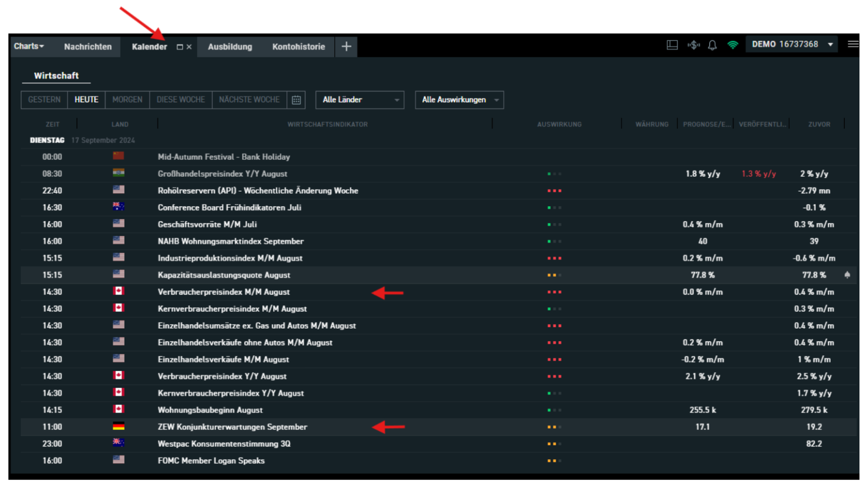Switch to the MORGEN filter
Image resolution: width=868 pixels, height=481 pixels.
127,100
